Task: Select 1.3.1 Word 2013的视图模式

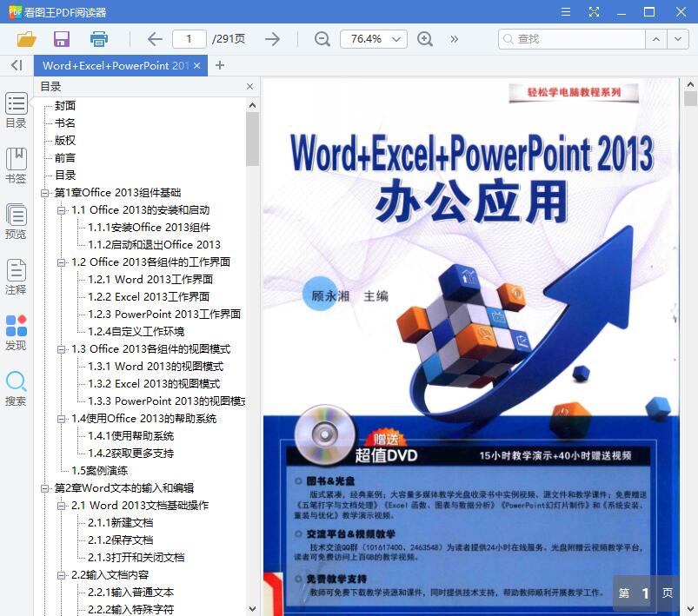Action: click(156, 366)
